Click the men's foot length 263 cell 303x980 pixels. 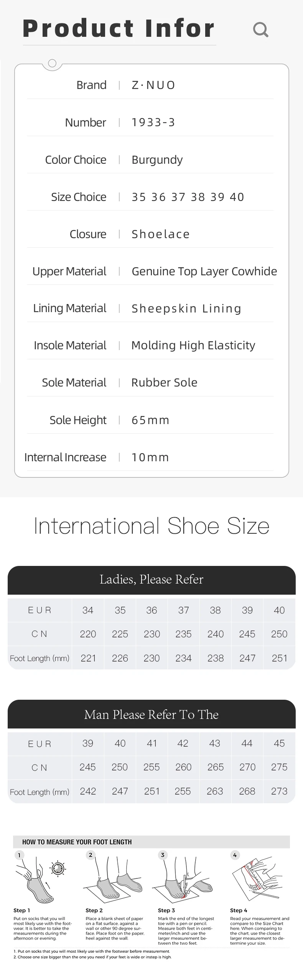click(215, 791)
